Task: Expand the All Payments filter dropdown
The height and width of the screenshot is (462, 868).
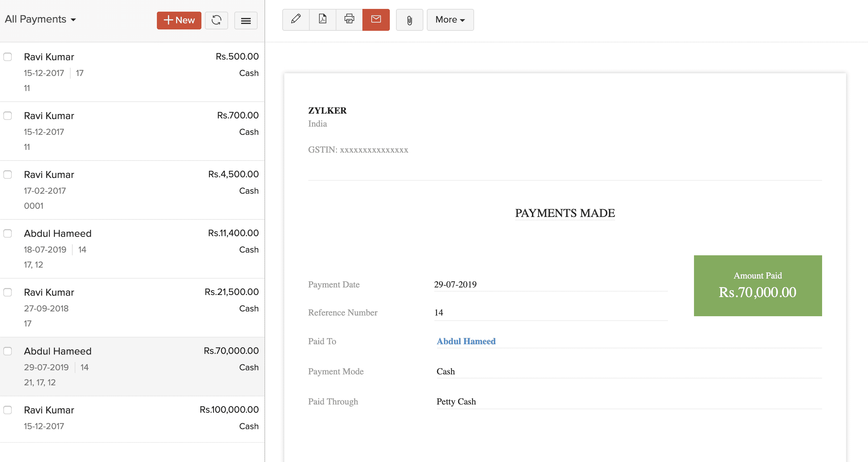Action: pyautogui.click(x=40, y=20)
